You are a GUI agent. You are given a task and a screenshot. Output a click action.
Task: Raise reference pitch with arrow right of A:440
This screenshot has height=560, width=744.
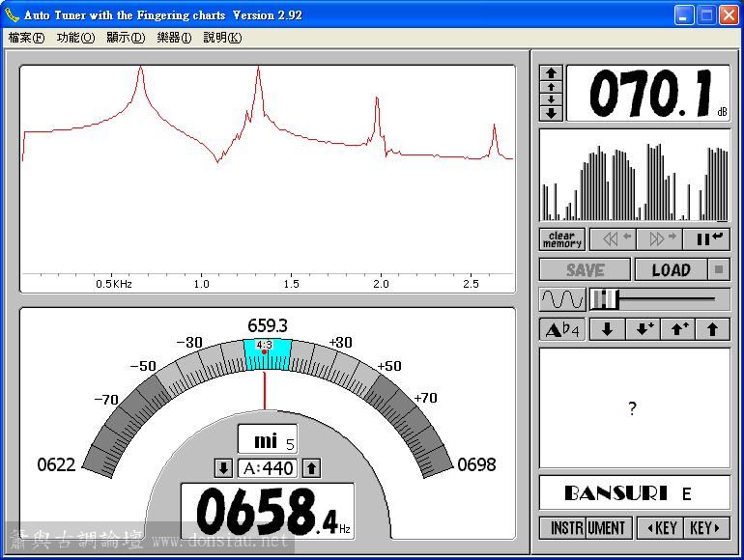click(x=311, y=468)
